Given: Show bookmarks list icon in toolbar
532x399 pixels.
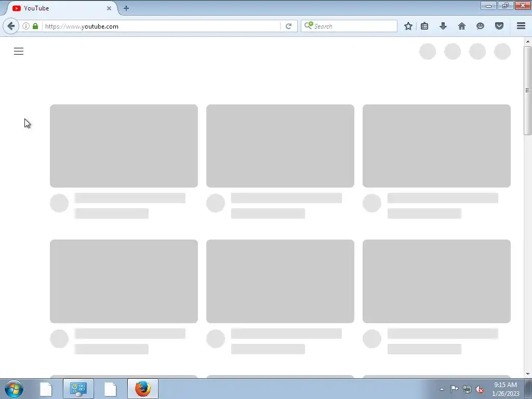Looking at the screenshot, I should coord(424,26).
